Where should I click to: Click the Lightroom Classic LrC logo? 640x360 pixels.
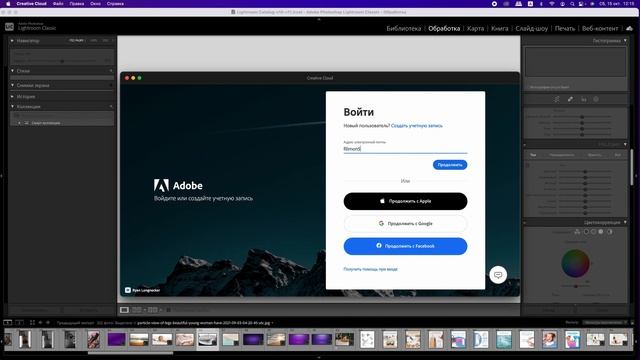(x=9, y=27)
